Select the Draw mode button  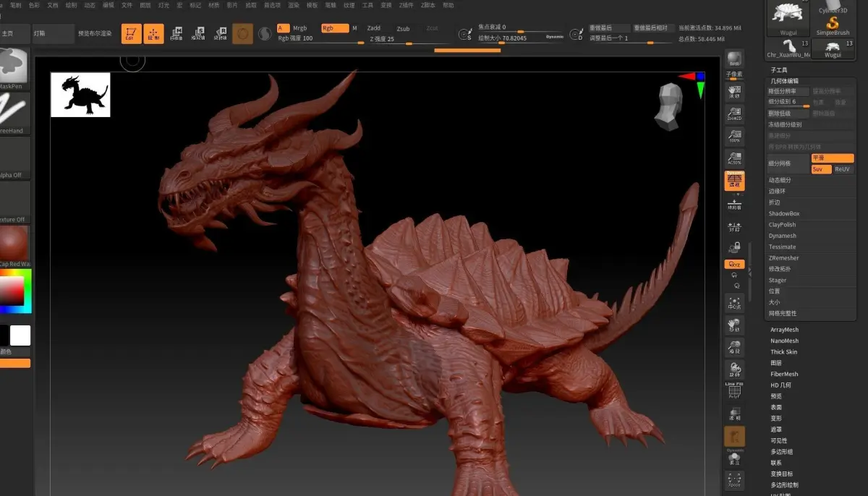point(153,33)
